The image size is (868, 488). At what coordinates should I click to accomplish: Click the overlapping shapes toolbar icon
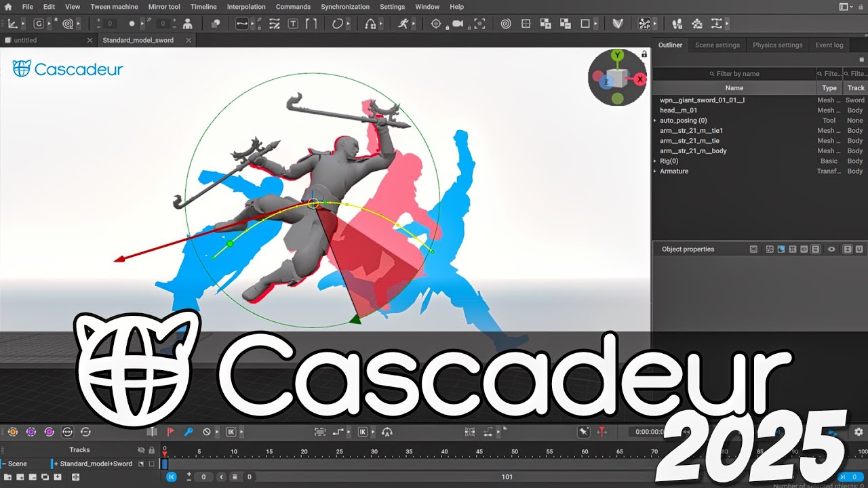pyautogui.click(x=216, y=24)
